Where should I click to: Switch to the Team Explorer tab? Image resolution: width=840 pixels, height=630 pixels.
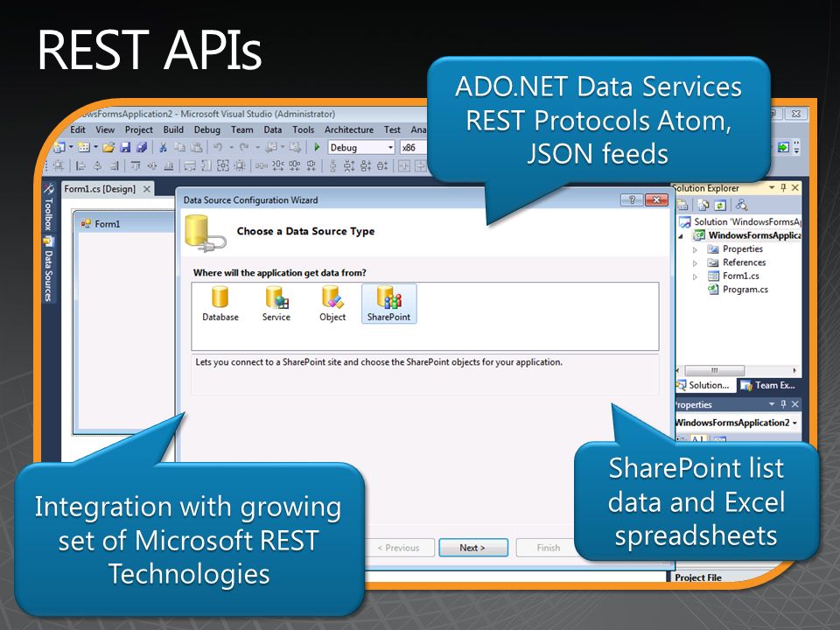(x=769, y=385)
